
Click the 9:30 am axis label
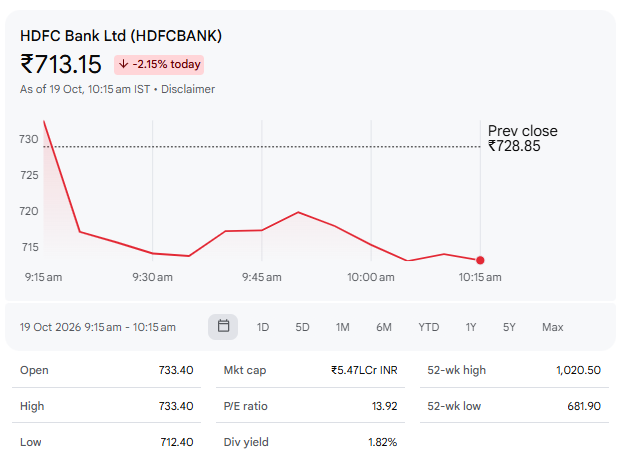[x=153, y=277]
